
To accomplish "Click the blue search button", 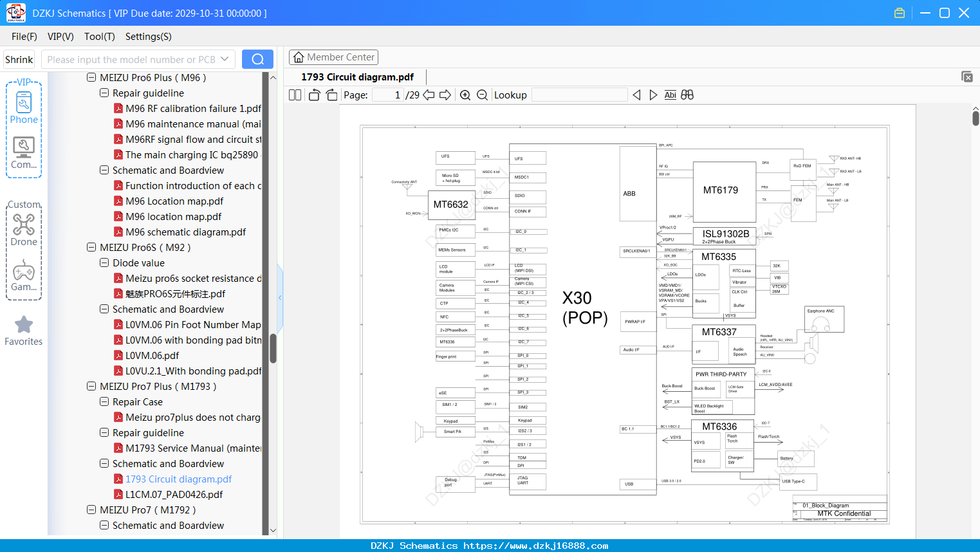I will 257,59.
